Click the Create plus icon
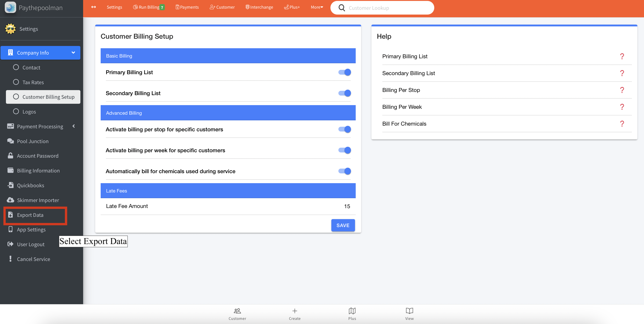 [294, 311]
